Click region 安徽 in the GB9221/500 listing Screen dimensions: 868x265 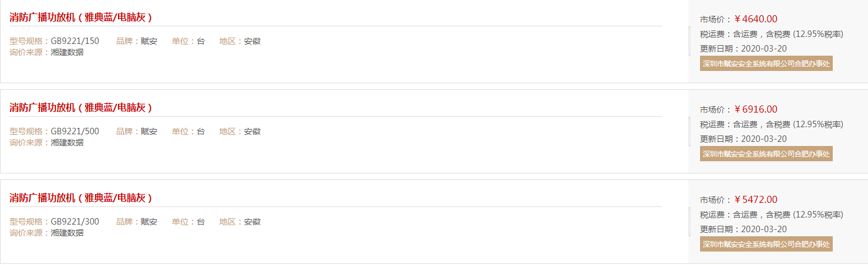click(x=253, y=131)
